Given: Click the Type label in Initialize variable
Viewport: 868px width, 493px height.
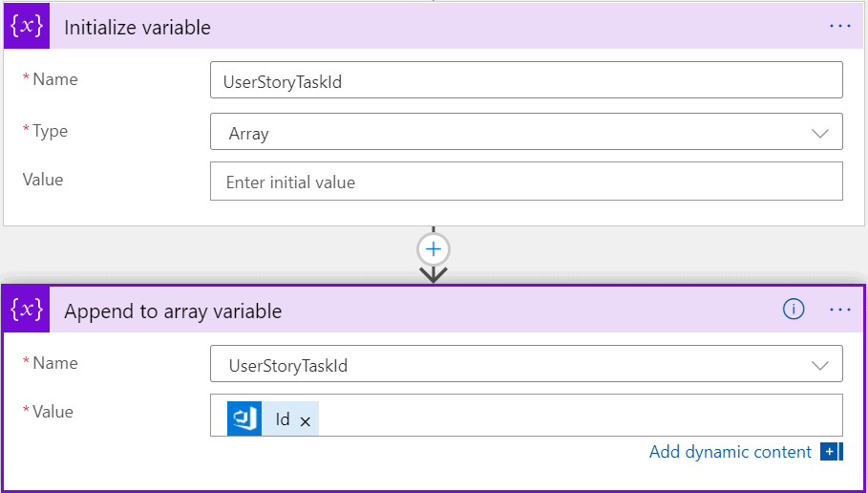Looking at the screenshot, I should 50,131.
